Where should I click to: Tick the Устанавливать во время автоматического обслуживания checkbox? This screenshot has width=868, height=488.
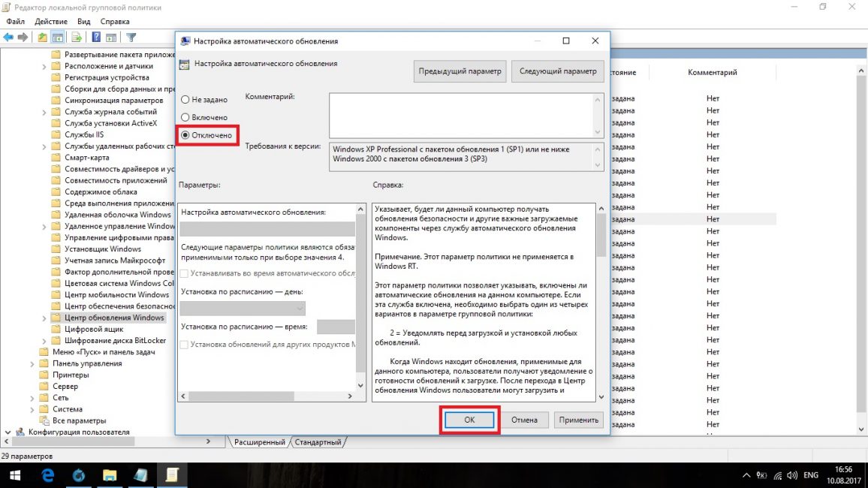[185, 273]
